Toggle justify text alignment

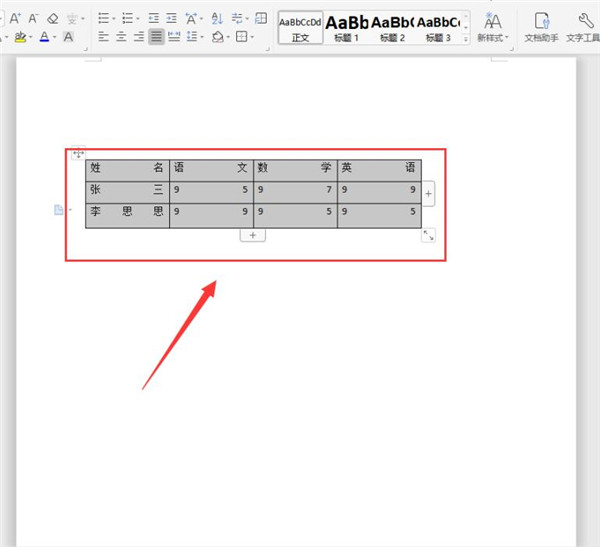click(x=156, y=37)
